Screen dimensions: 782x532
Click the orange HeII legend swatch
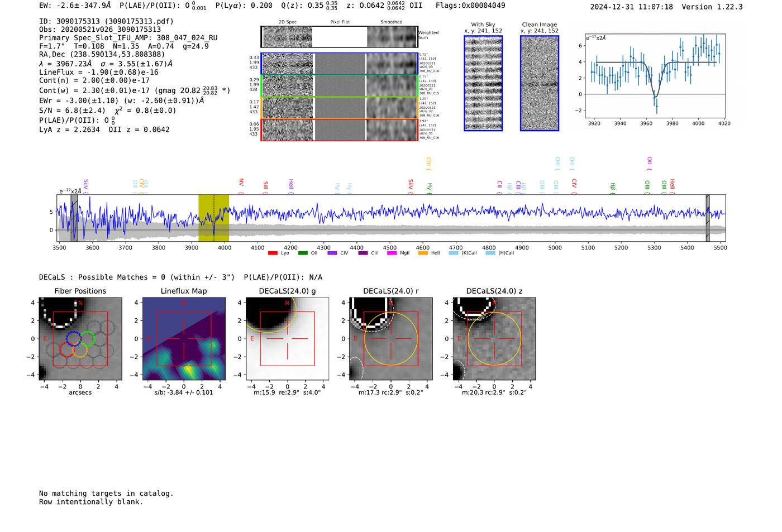click(423, 253)
